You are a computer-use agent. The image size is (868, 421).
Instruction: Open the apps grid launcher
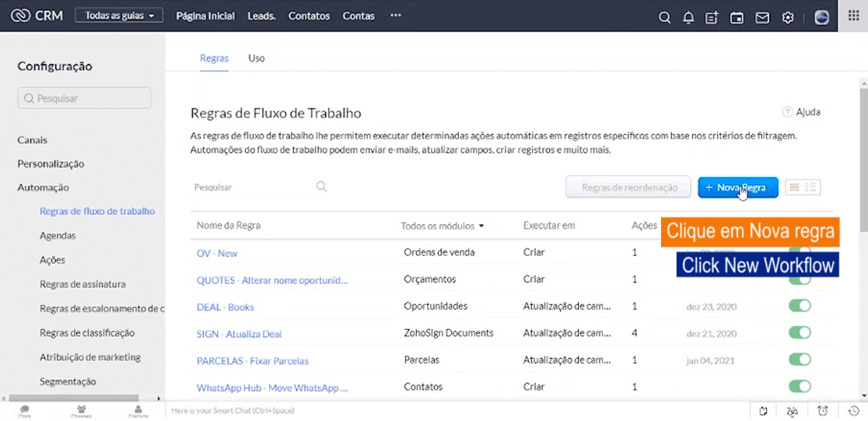coord(853,16)
